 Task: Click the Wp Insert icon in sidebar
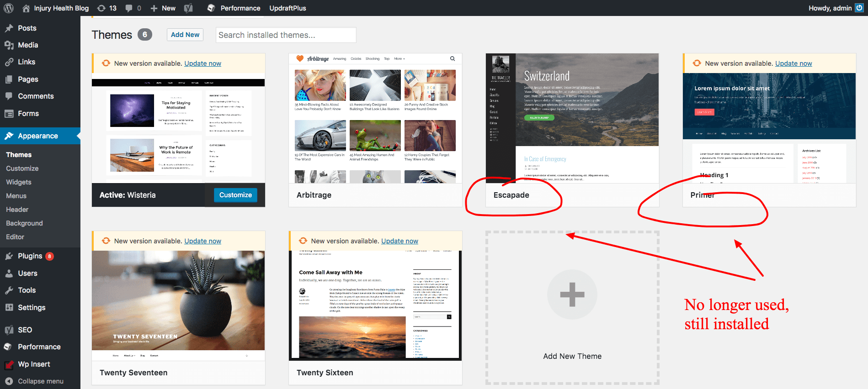[9, 364]
